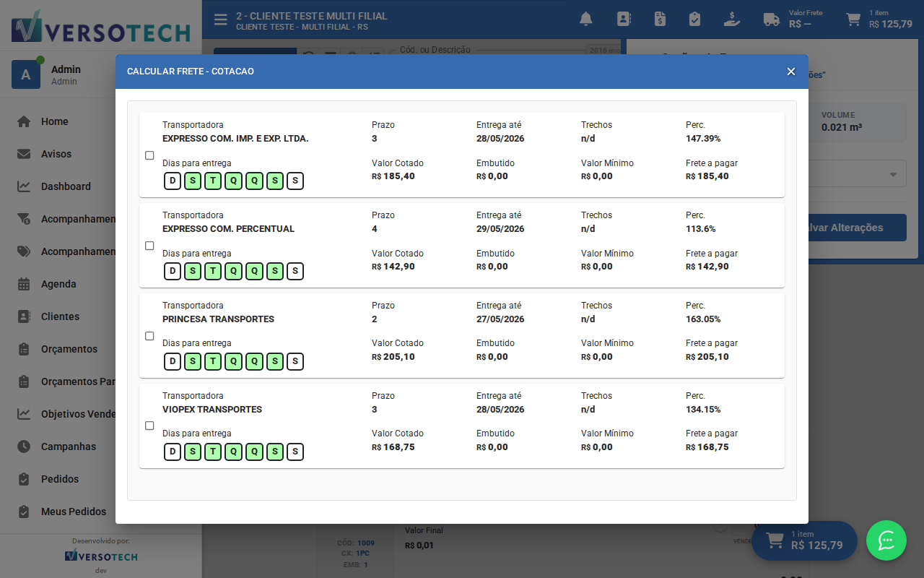Screen dimensions: 924x578
Task: Click the clipboard check icon in header
Action: coord(694,20)
